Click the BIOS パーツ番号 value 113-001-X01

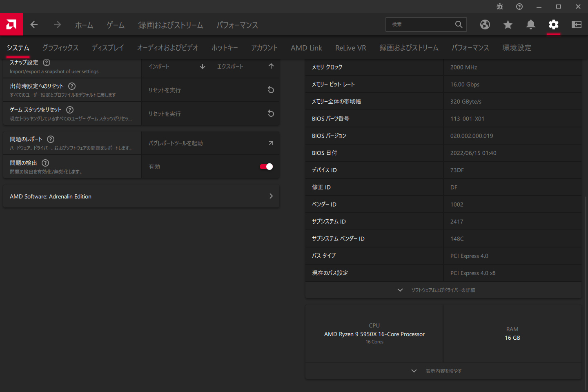pos(467,119)
